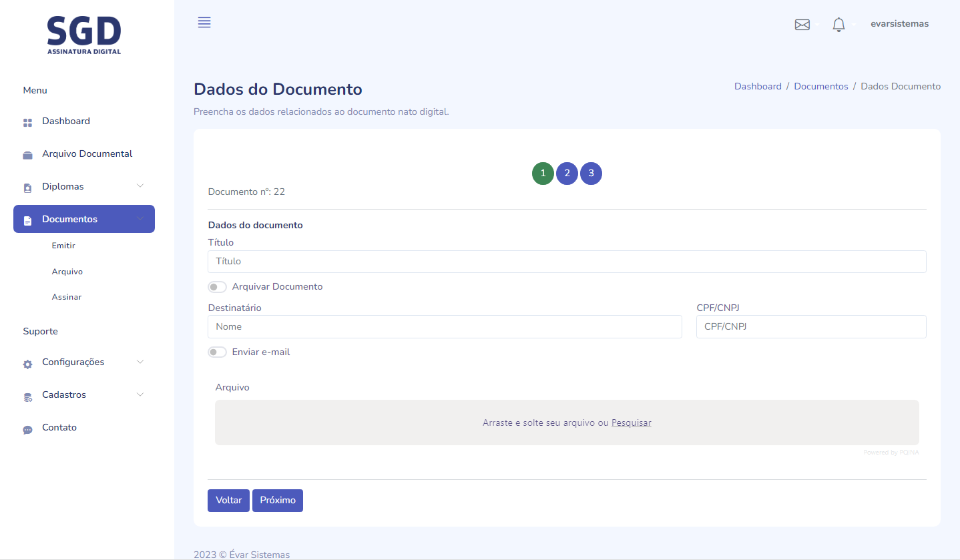Open the Emitir submenu item
Image resolution: width=960 pixels, height=560 pixels.
[x=63, y=246]
